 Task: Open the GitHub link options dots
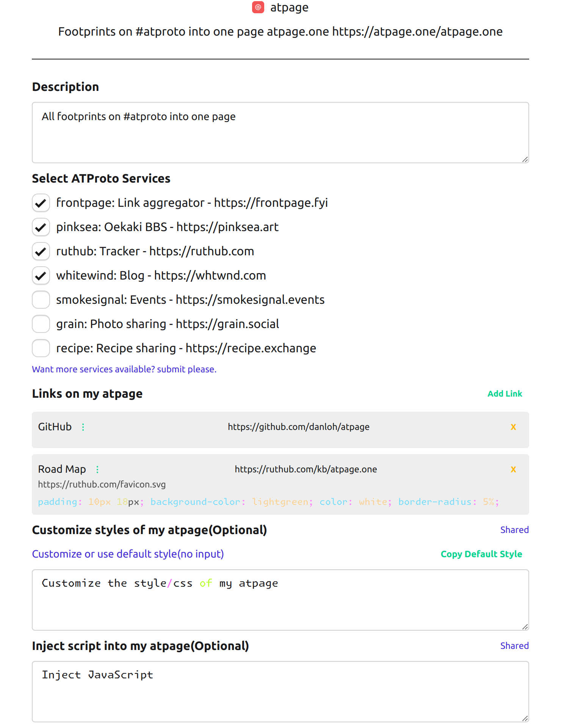[x=83, y=427]
